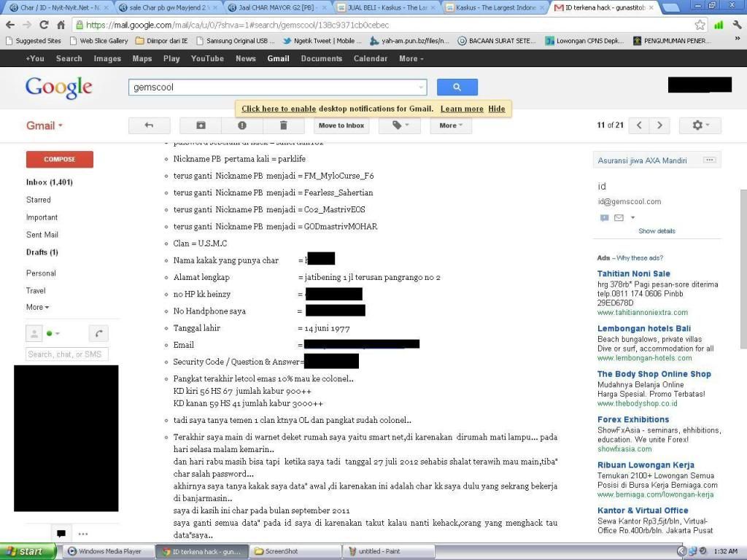
Task: Switch to Char / ID Nyit-Nyit.Net tab
Action: [60, 7]
